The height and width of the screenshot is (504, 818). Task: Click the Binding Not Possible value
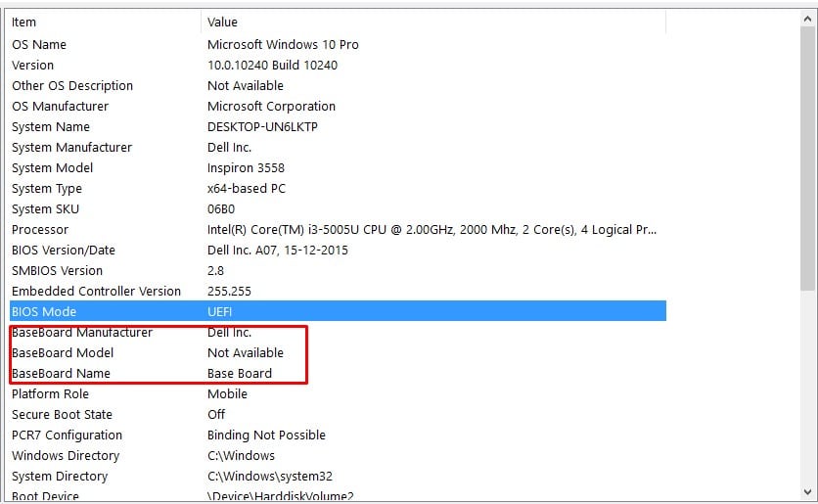(x=266, y=435)
